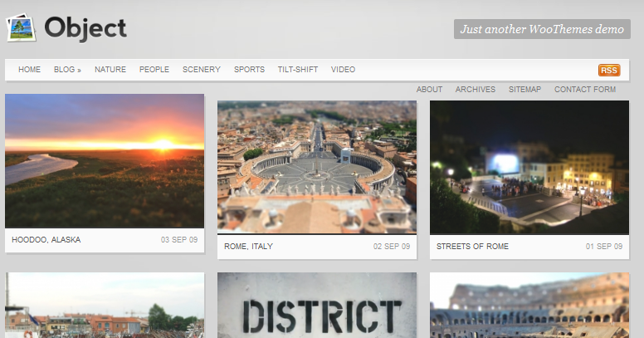Open the Contact Form link
644x338 pixels.
[585, 89]
